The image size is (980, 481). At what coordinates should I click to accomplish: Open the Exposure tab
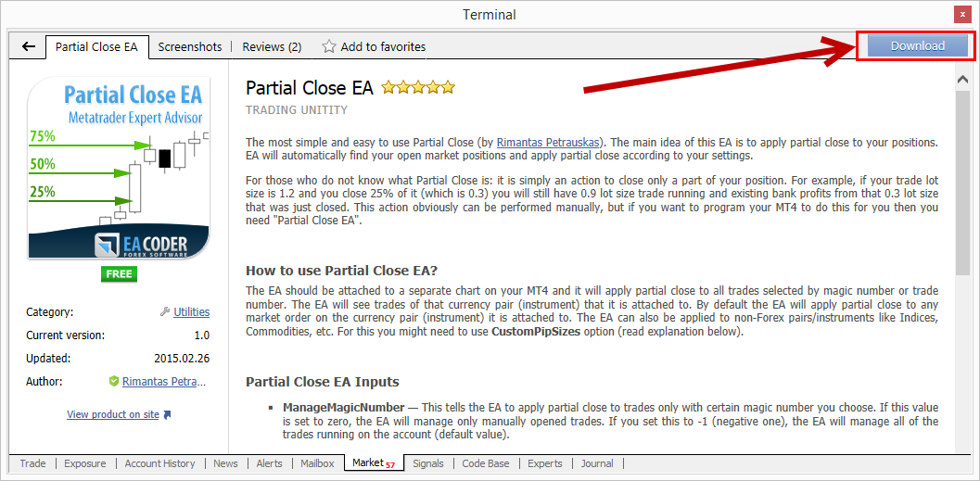coord(85,463)
